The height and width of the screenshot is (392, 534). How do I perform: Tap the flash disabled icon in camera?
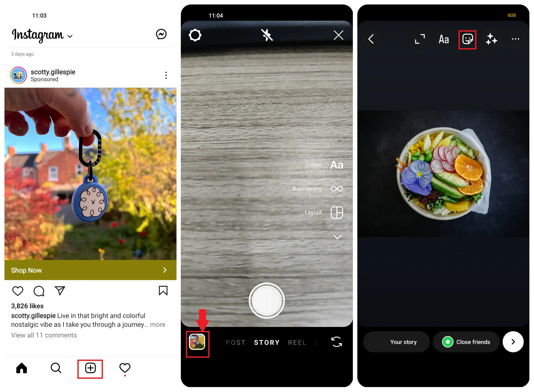point(267,34)
